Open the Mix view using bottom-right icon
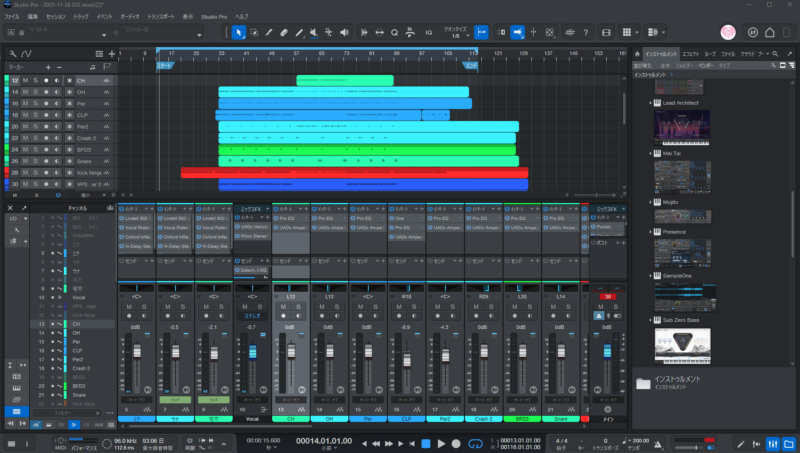Screen dimensions: 800x453 click(774, 443)
